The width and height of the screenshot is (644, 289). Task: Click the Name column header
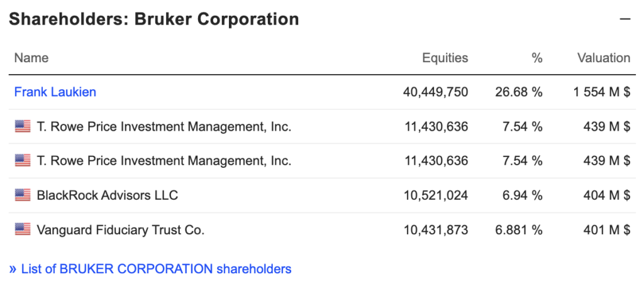[31, 58]
